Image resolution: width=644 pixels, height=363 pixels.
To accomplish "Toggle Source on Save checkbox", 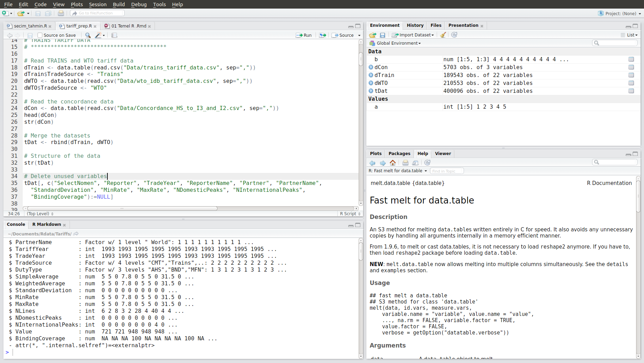I will coord(40,35).
